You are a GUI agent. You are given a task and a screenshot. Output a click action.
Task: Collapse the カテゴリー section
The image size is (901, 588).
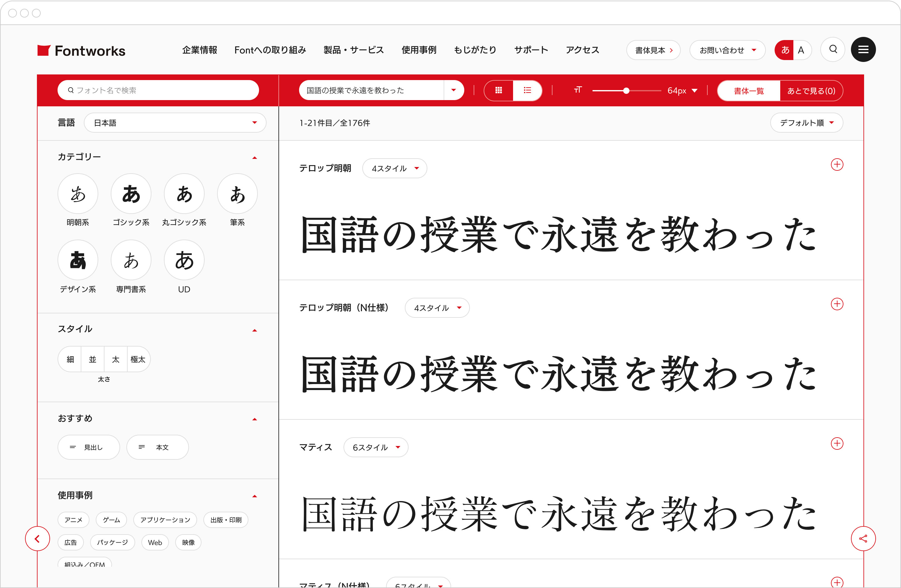(x=255, y=157)
